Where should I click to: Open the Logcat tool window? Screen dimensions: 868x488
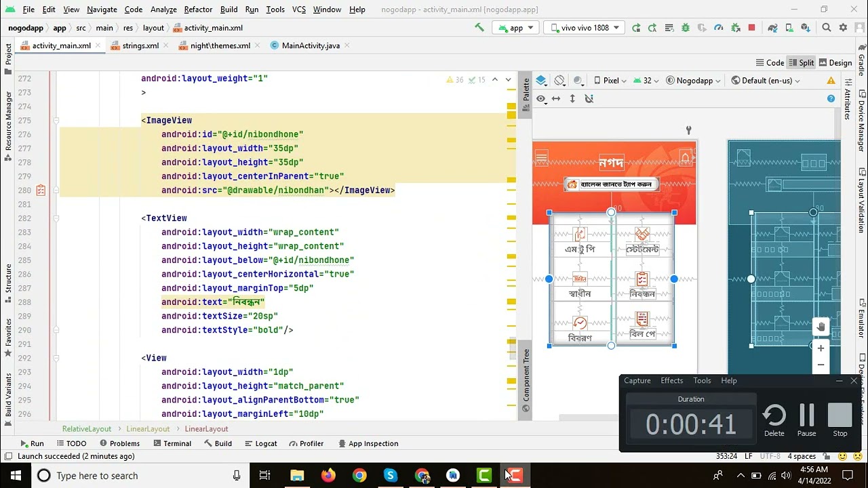pyautogui.click(x=260, y=443)
